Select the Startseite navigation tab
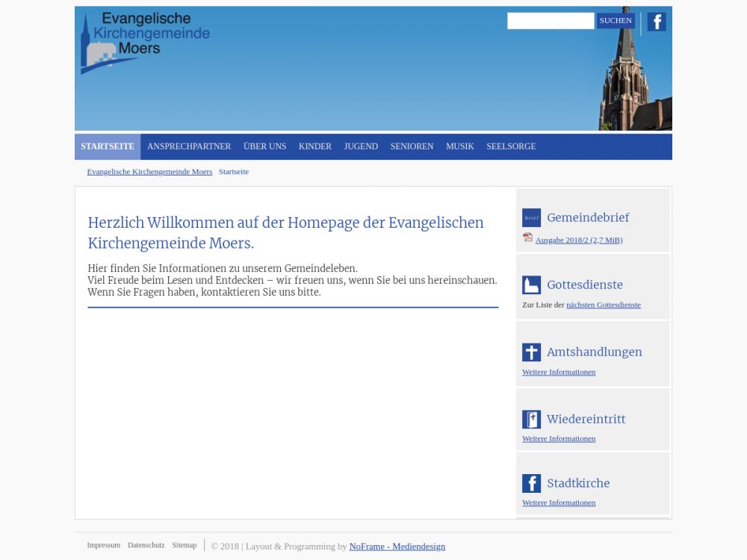 tap(108, 146)
